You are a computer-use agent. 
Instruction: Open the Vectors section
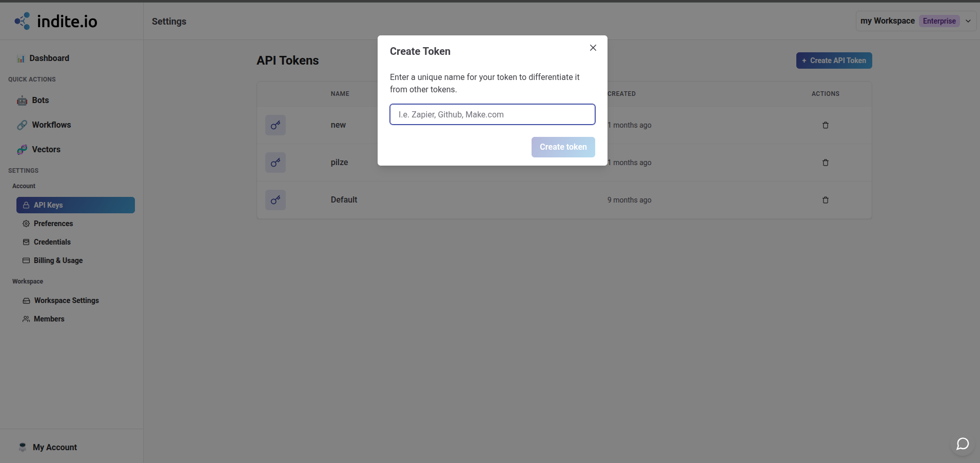pos(46,149)
